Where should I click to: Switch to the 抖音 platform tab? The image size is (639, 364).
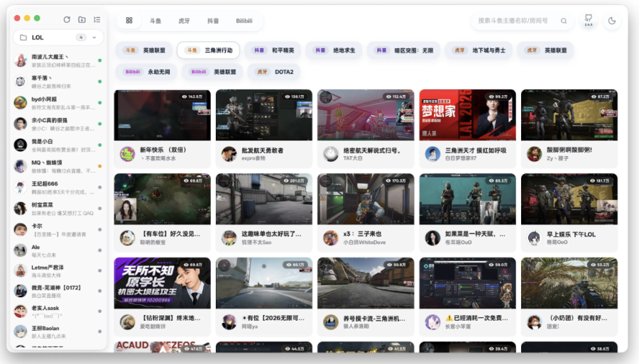pos(213,21)
